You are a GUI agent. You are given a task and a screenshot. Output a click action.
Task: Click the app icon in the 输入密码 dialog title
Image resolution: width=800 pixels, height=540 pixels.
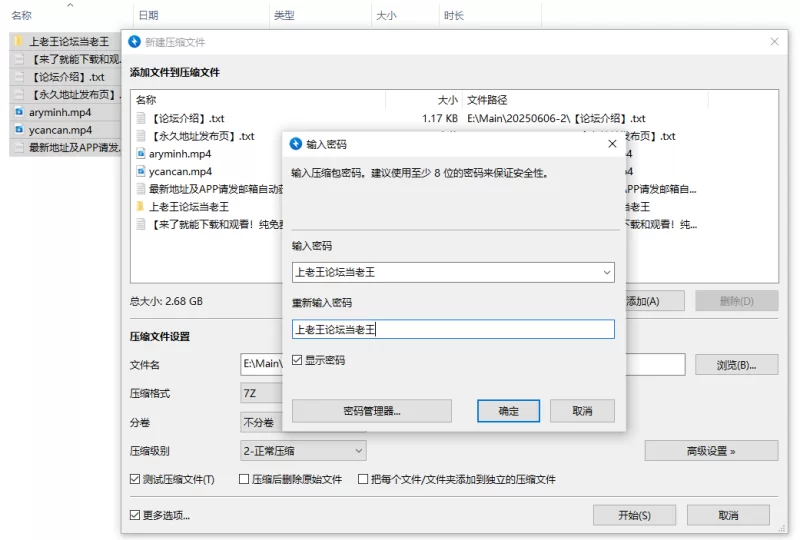[296, 144]
